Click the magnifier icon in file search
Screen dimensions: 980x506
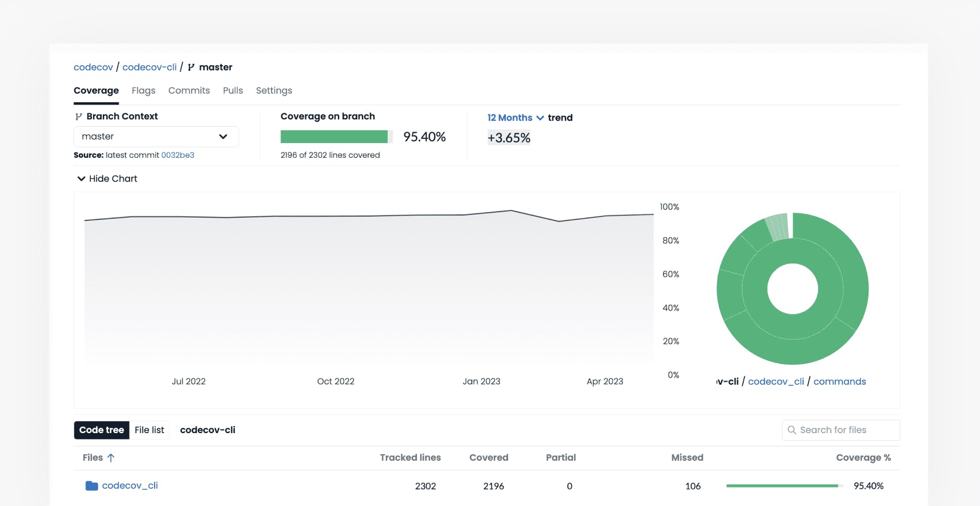coord(792,430)
